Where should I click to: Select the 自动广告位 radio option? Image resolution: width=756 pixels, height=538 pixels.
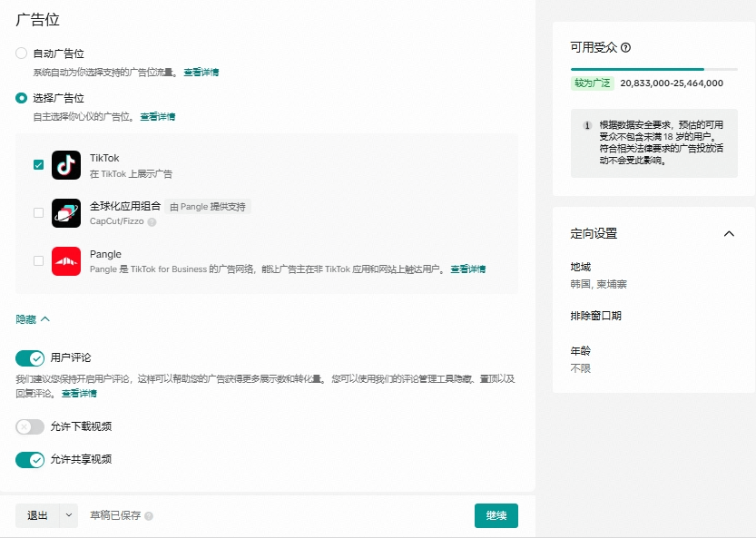[22, 54]
